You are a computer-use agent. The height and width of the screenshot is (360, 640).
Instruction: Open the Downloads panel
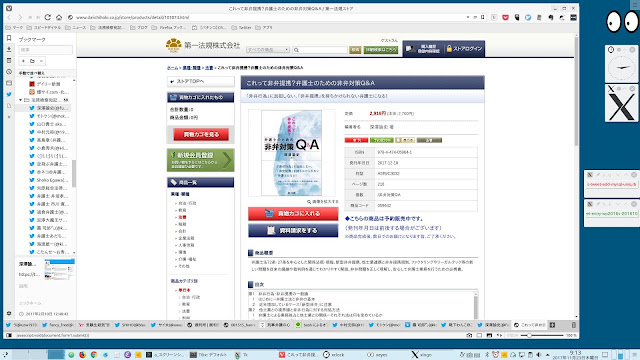pos(9,49)
